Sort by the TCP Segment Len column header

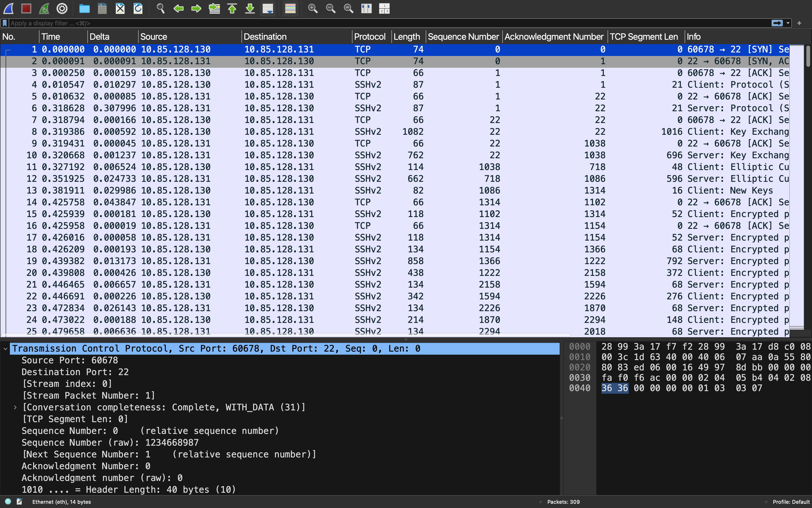tap(646, 37)
